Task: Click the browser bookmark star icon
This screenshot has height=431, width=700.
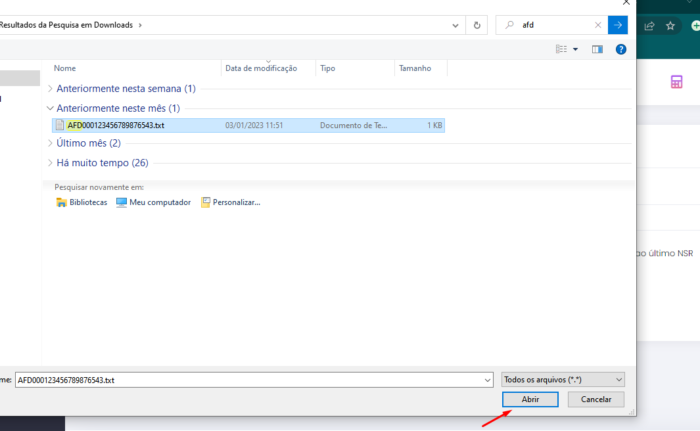Action: [670, 25]
